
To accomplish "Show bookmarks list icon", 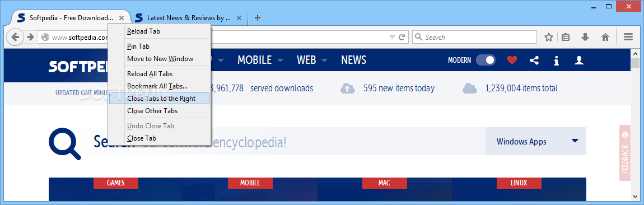I will click(x=566, y=37).
